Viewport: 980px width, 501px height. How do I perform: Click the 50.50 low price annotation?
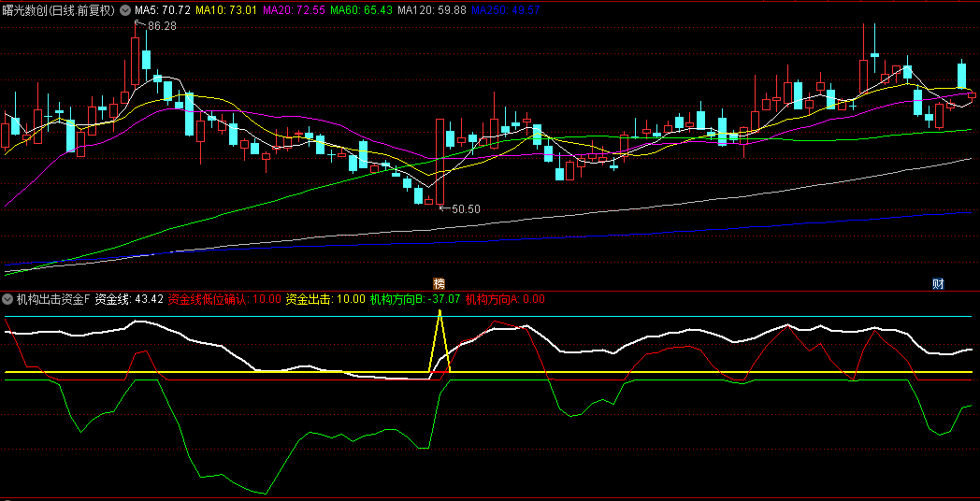tap(466, 209)
